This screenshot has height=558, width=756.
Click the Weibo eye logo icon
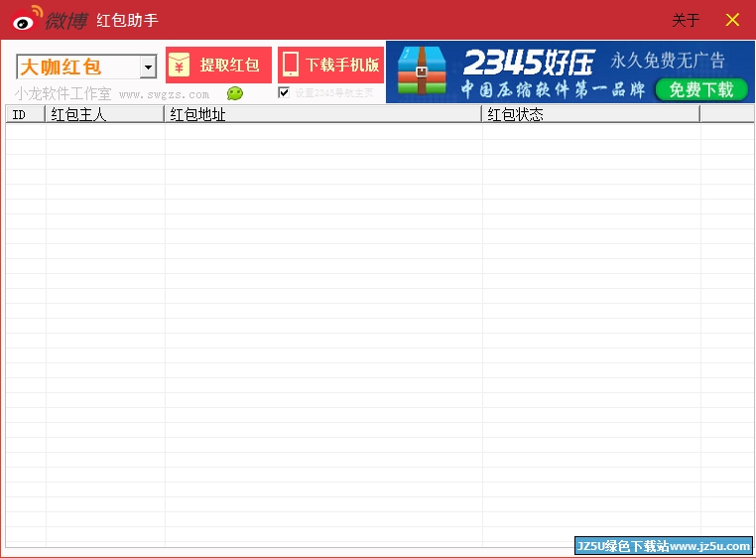click(x=27, y=18)
